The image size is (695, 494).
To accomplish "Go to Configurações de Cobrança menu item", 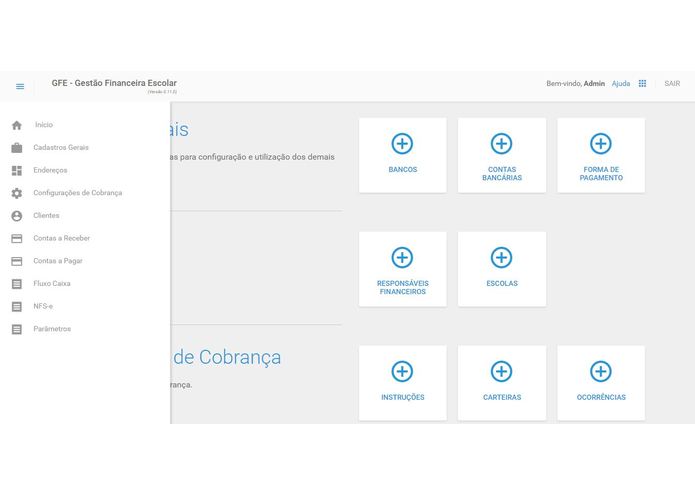I will point(78,193).
